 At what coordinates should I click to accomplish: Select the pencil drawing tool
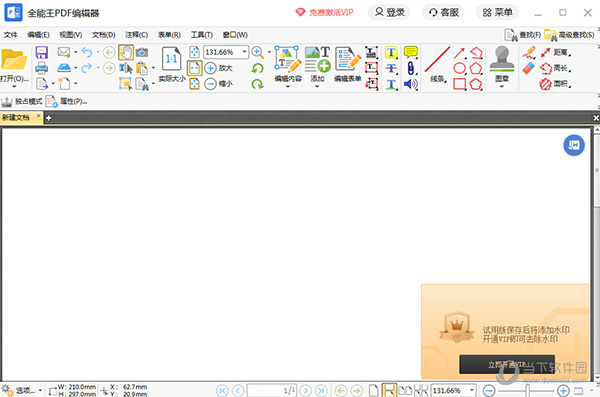528,52
